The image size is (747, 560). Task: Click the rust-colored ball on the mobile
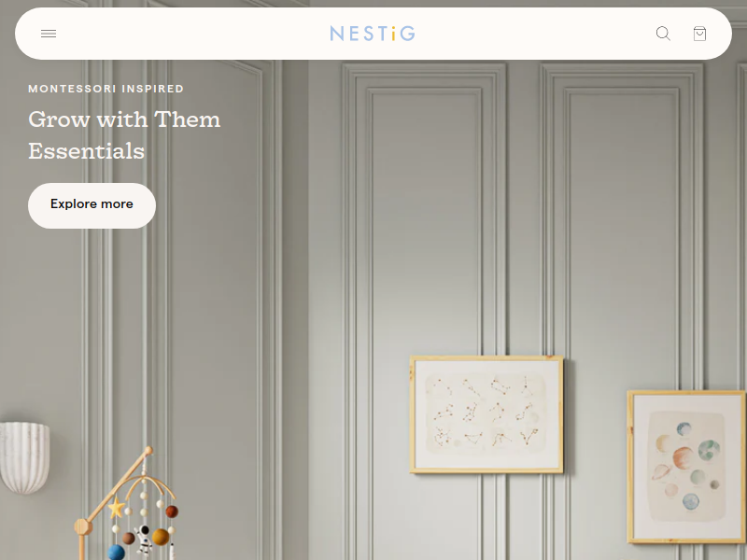[x=172, y=511]
